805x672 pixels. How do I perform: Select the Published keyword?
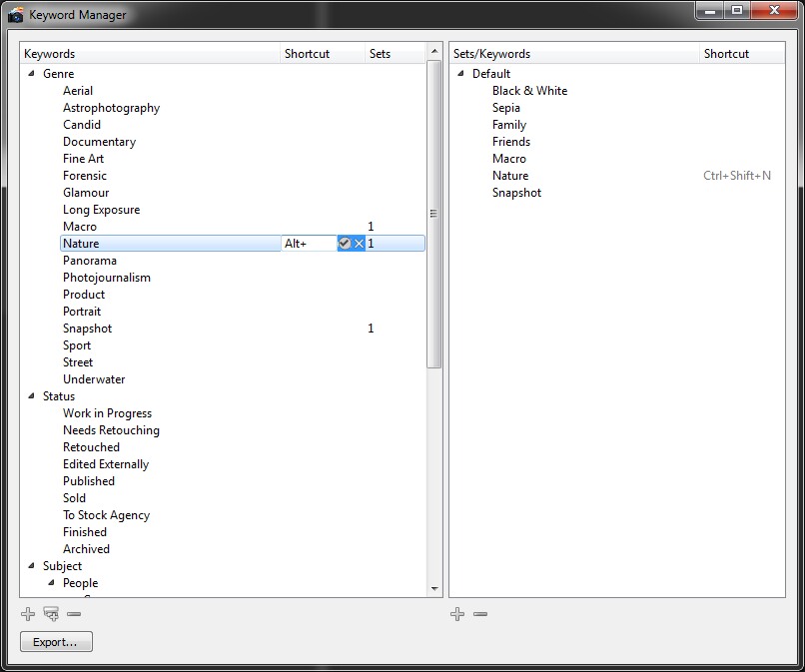coord(89,480)
